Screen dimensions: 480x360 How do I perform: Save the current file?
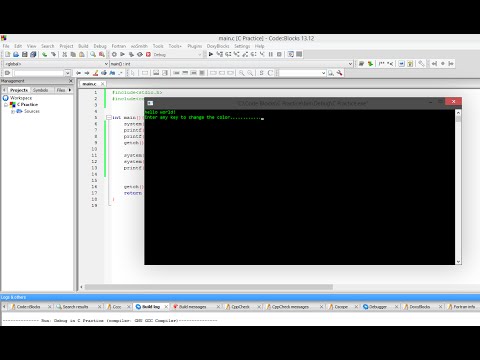click(x=25, y=54)
